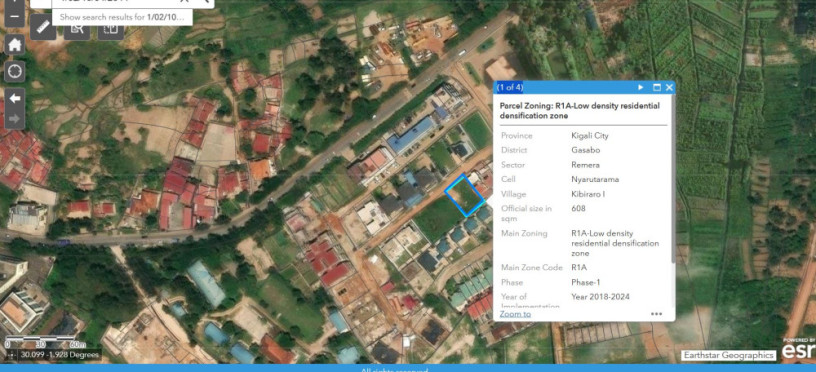The height and width of the screenshot is (372, 816).
Task: Go to the previous map extent
Action: pos(15,98)
